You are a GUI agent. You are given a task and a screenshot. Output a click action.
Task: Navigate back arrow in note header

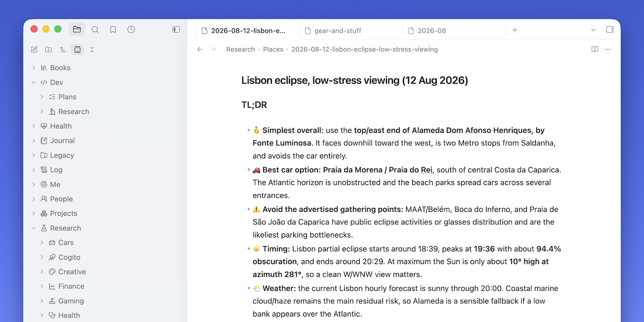tap(200, 49)
